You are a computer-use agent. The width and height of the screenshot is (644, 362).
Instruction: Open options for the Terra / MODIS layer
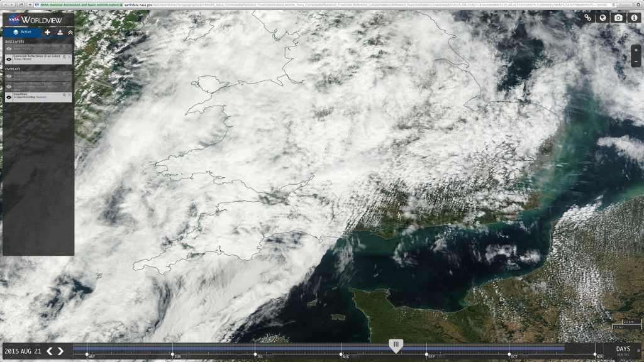tap(65, 57)
